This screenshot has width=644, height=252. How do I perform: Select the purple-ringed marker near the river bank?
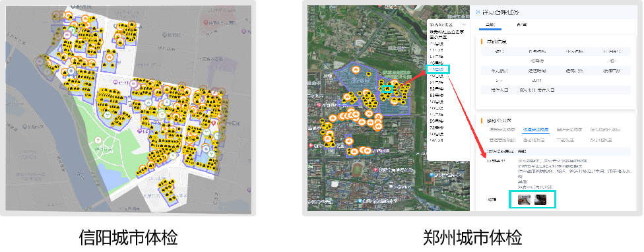point(40,61)
